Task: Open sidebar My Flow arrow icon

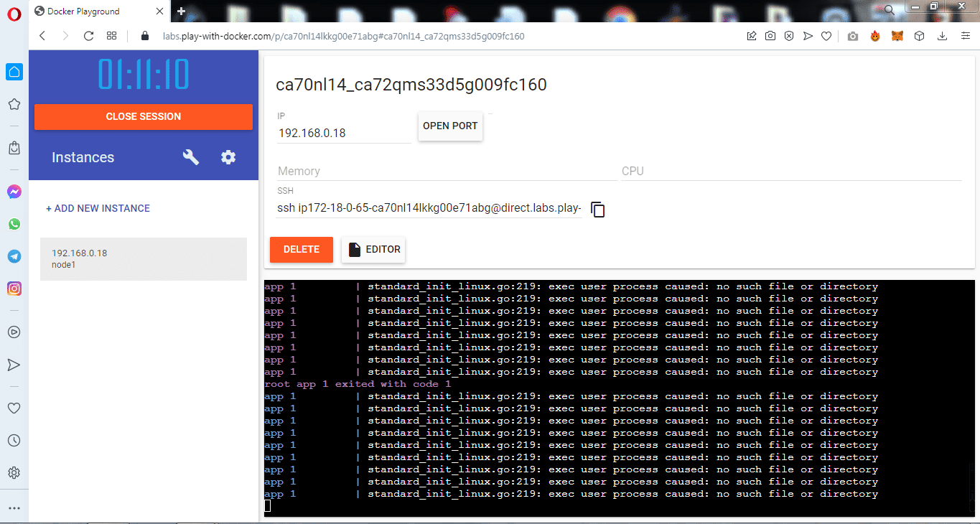Action: (x=14, y=365)
